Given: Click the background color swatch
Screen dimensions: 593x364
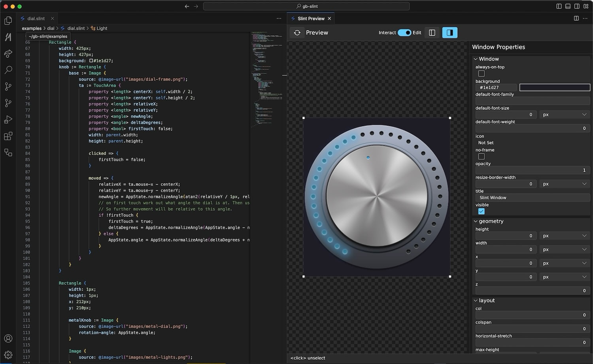Looking at the screenshot, I should click(554, 87).
